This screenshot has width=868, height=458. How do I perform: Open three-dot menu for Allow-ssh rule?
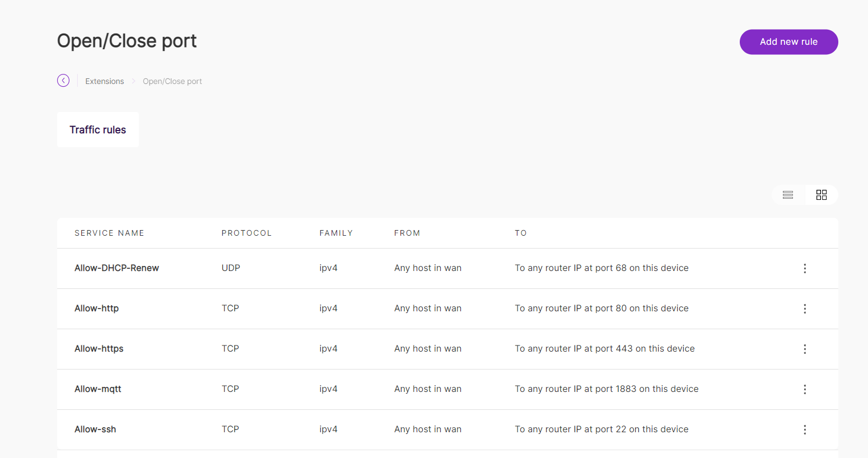pos(805,429)
